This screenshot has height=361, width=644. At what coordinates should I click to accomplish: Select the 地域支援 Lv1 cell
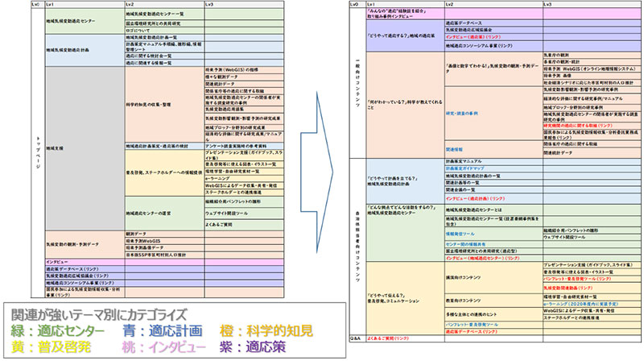[56, 147]
